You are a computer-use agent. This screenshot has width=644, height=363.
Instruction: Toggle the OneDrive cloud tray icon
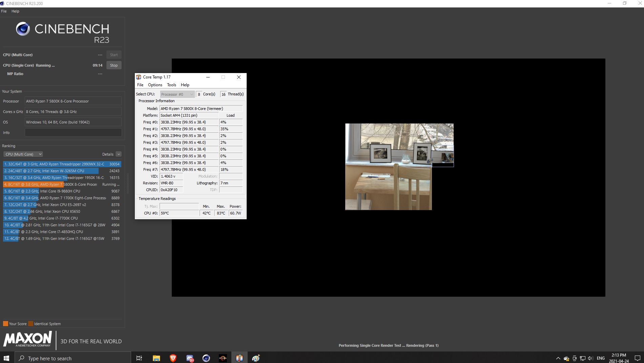click(x=566, y=358)
